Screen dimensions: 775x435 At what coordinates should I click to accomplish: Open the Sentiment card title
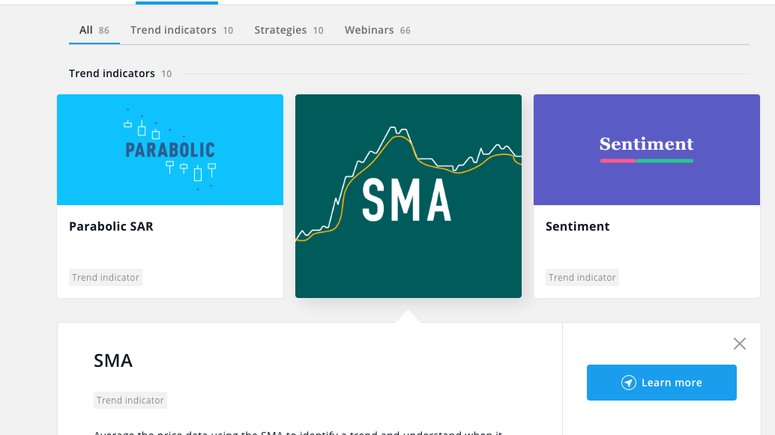pyautogui.click(x=577, y=226)
